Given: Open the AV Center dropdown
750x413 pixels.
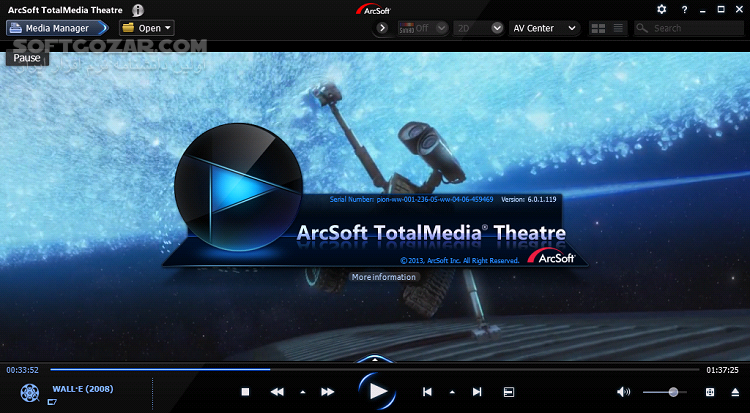Looking at the screenshot, I should 544,28.
